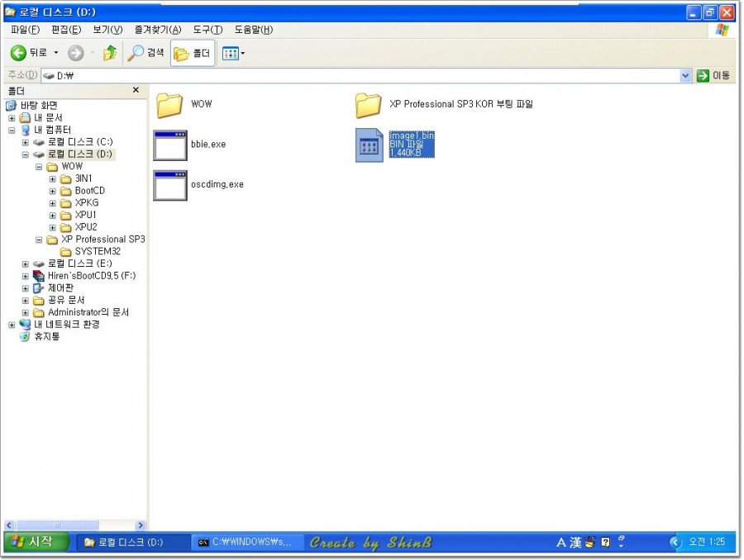Open the Edit (편집) menu
This screenshot has height=560, width=744.
(66, 30)
